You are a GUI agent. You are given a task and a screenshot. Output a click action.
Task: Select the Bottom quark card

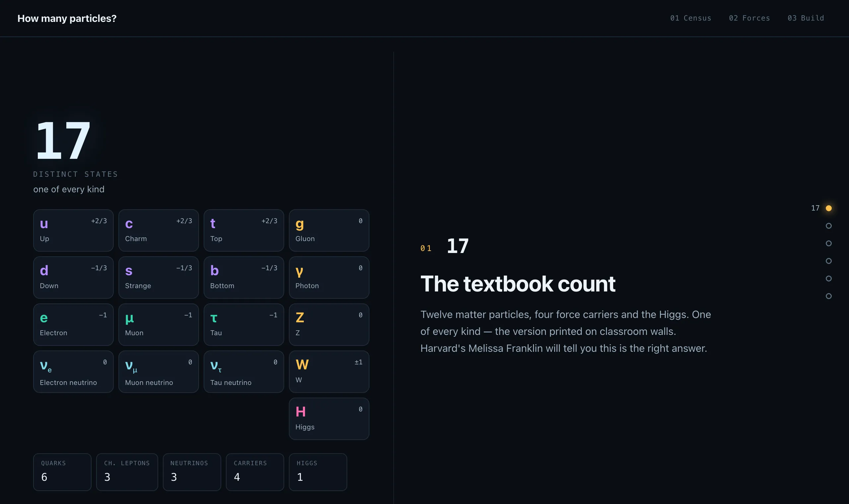(244, 278)
